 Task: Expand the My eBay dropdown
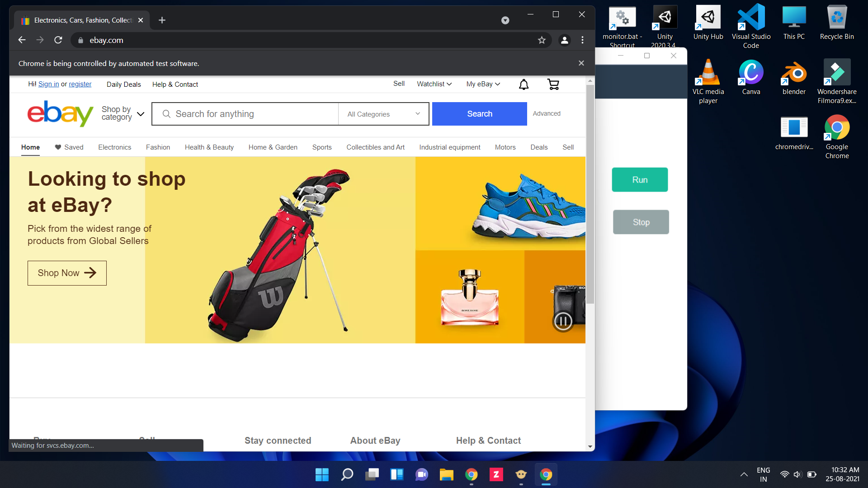[x=483, y=84]
